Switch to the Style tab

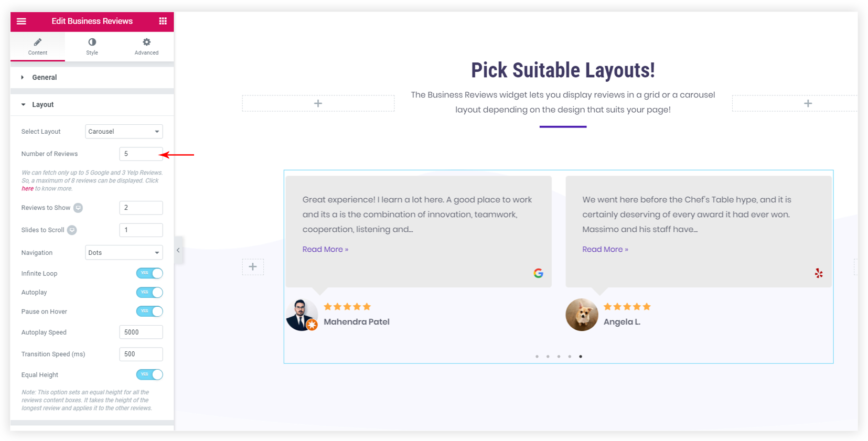pyautogui.click(x=92, y=46)
